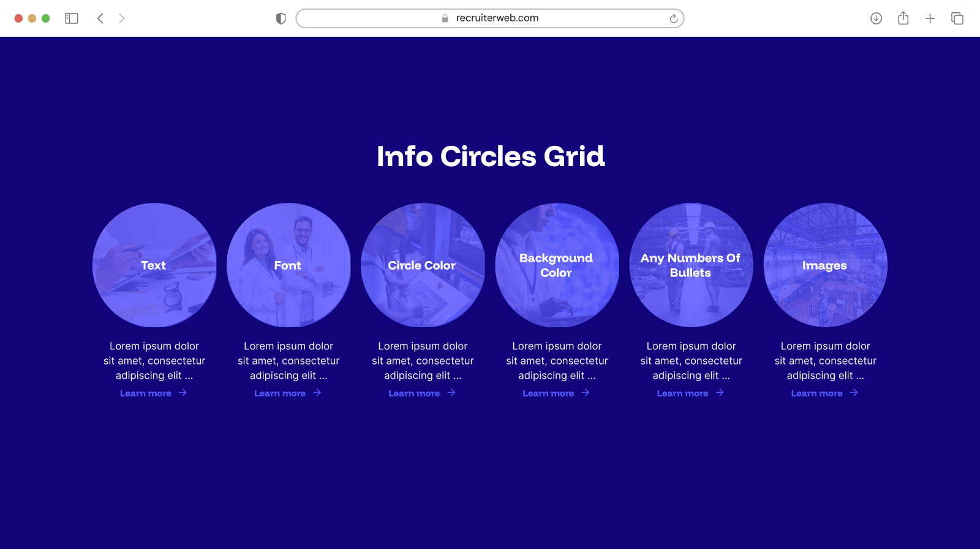The height and width of the screenshot is (549, 980).
Task: Toggle the Safari sidebar icon
Action: [72, 18]
